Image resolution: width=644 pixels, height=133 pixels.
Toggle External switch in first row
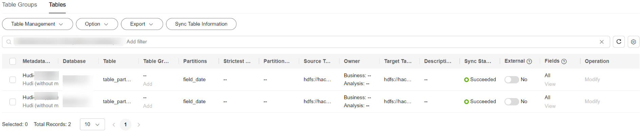(512, 79)
